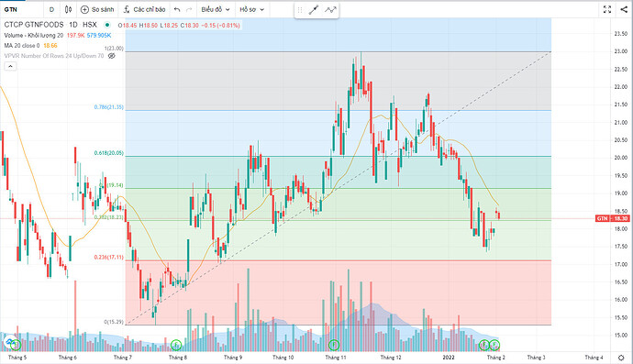
Task: Click the left event marker before Tháng 2
Action: [484, 345]
